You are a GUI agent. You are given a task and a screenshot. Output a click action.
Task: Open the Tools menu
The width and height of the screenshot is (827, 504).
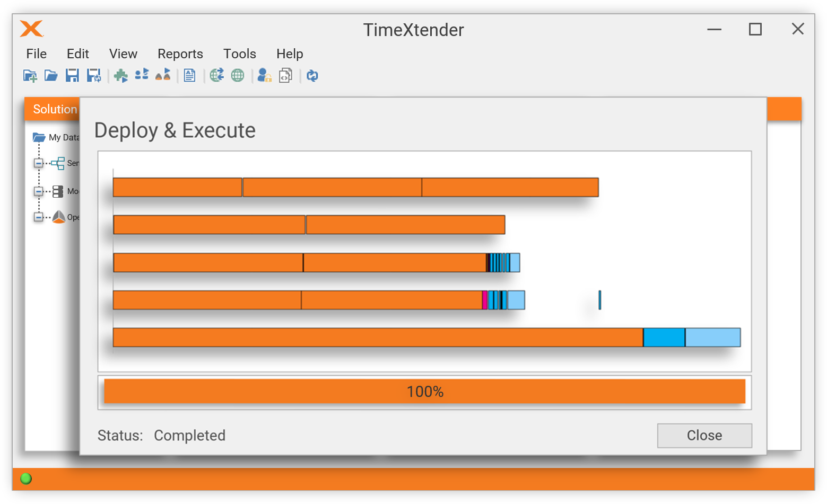[239, 54]
